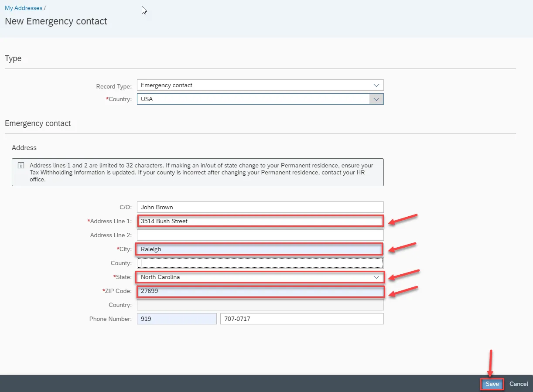The width and height of the screenshot is (533, 392).
Task: Click the Record Type value Emergency contact
Action: pos(167,85)
